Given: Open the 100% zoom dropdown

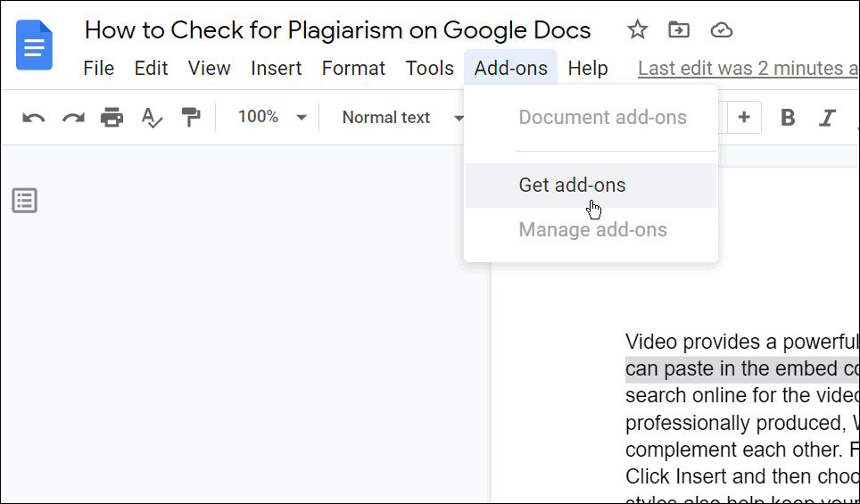Looking at the screenshot, I should [272, 118].
